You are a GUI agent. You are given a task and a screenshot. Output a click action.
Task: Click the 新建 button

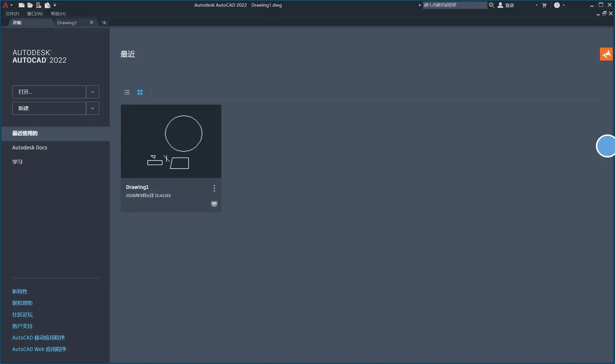[x=49, y=108]
